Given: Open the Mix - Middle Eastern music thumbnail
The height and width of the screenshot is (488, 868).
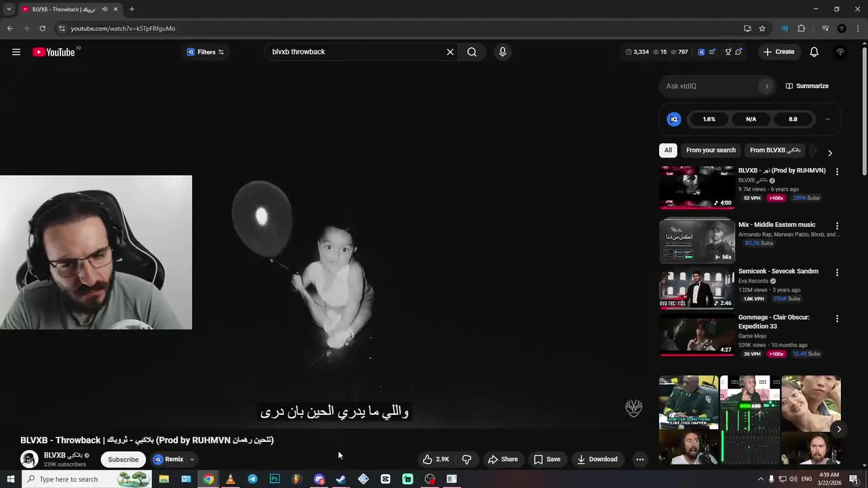Looking at the screenshot, I should [697, 241].
